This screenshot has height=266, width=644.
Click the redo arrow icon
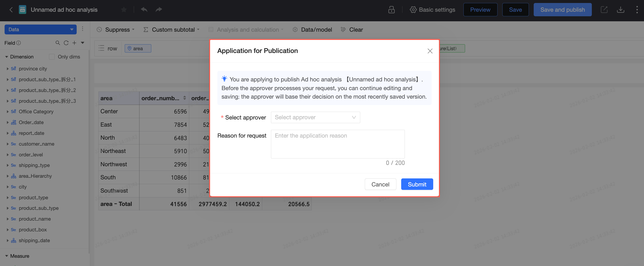(x=159, y=10)
